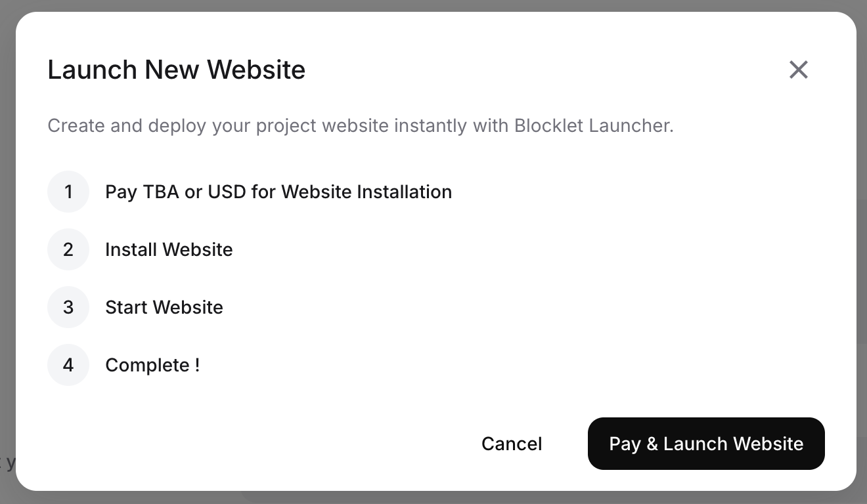Click the Cancel button
The height and width of the screenshot is (504, 867).
coord(512,444)
